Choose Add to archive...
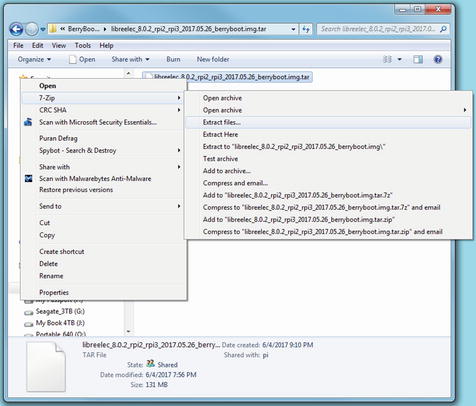Viewport: 476px width, 406px height. pyautogui.click(x=328, y=171)
